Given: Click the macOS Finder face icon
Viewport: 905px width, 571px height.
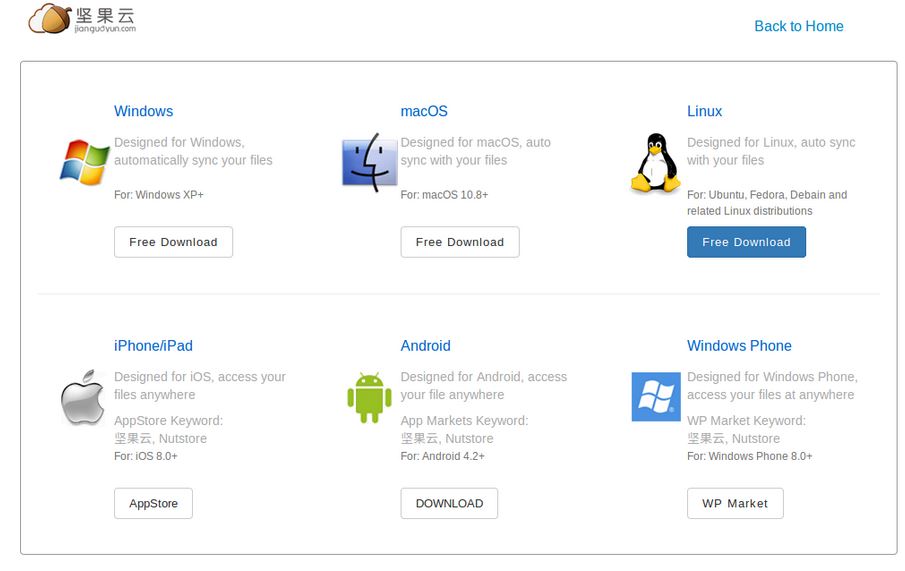Looking at the screenshot, I should click(369, 162).
